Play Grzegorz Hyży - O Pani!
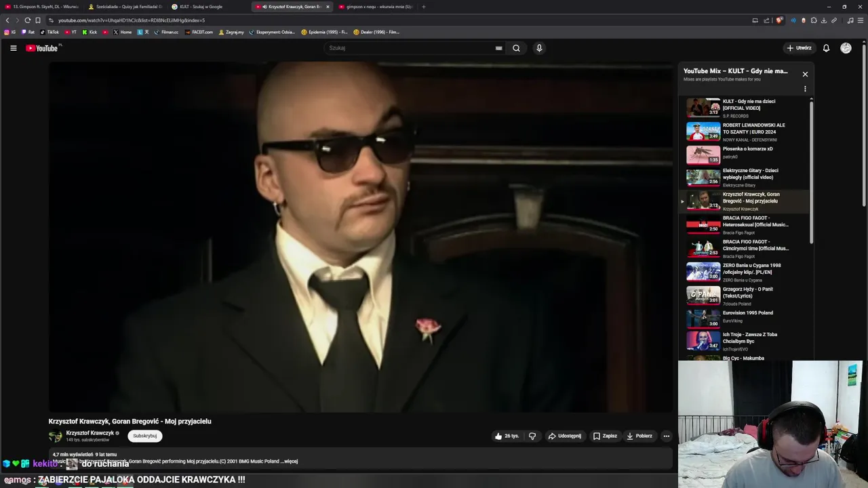Screen dimensions: 868x488 [x=746, y=296]
